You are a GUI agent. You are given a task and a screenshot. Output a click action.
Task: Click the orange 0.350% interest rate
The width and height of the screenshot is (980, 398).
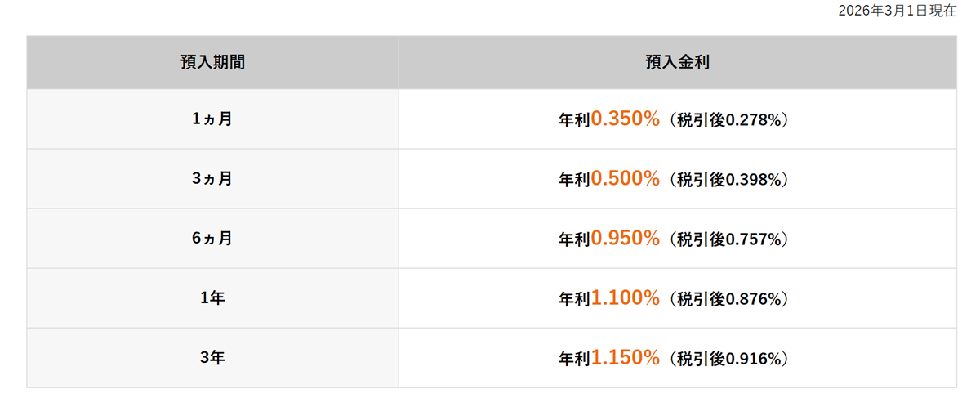[625, 119]
